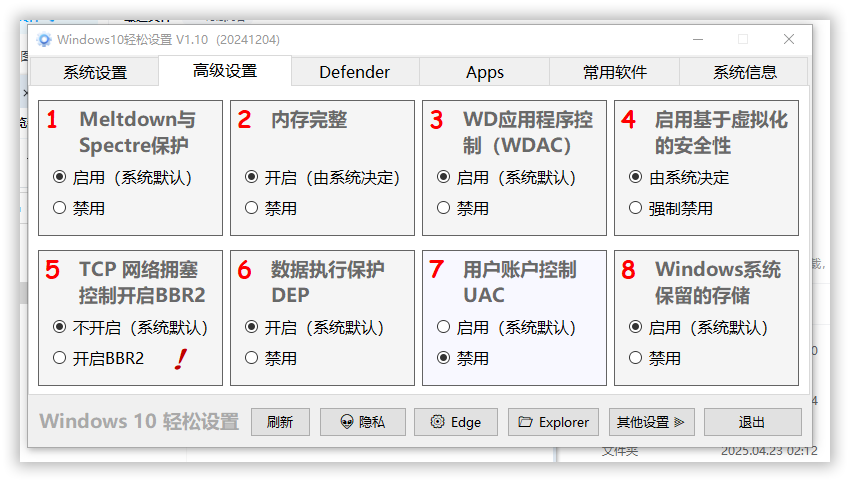Image resolution: width=850 pixels, height=482 pixels.
Task: Open the 隐私 settings button
Action: (x=363, y=422)
